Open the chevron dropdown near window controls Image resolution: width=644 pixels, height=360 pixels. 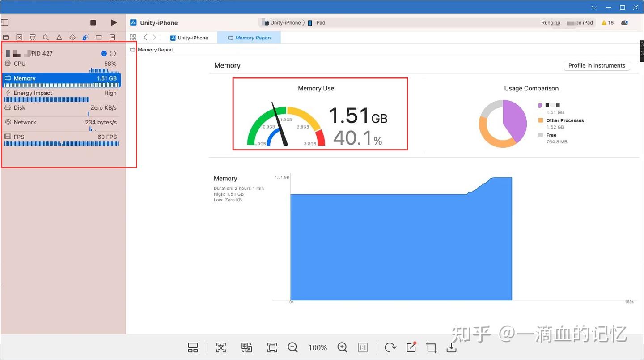point(594,7)
